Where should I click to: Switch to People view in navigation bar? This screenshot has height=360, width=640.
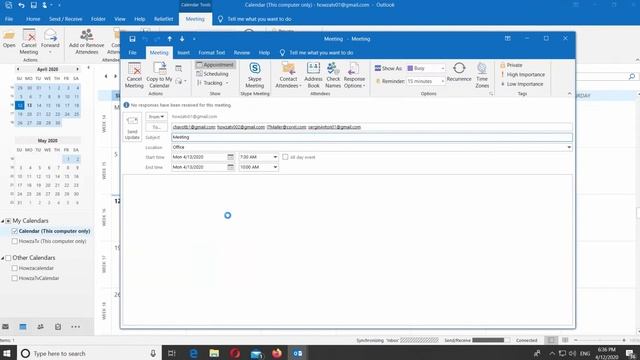coord(40,327)
